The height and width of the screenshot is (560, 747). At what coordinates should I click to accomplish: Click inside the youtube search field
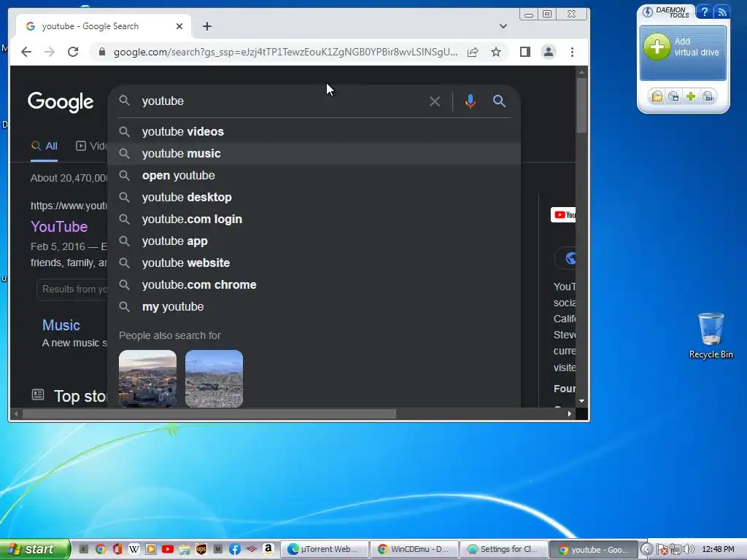point(281,101)
